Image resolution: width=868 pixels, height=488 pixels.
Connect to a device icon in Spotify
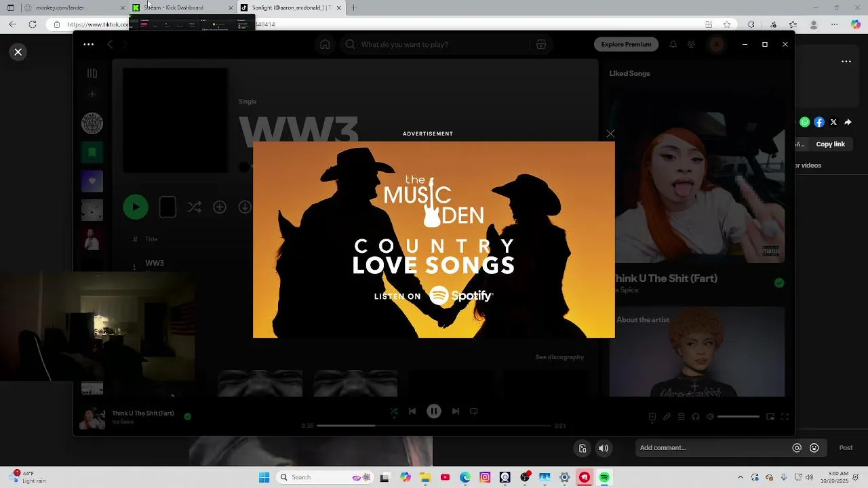(696, 417)
